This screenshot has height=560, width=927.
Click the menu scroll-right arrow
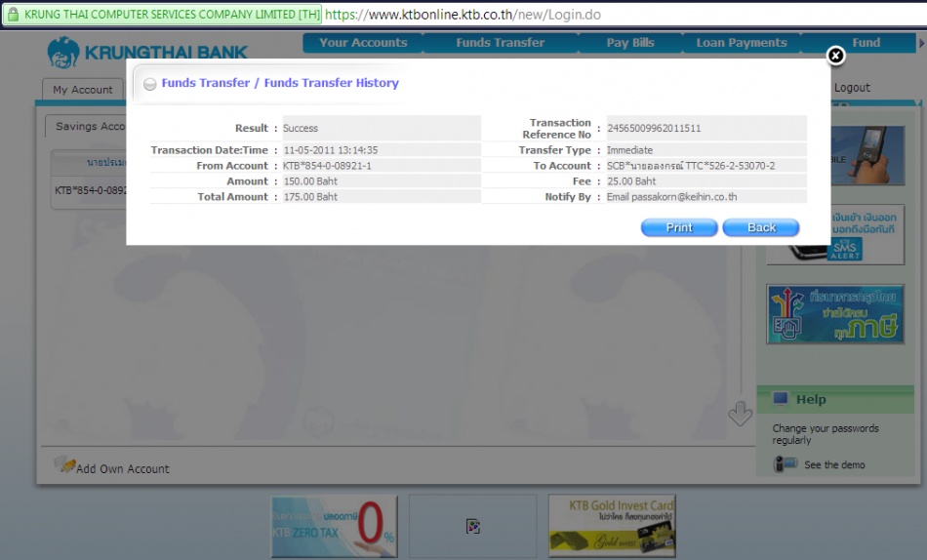[x=921, y=43]
